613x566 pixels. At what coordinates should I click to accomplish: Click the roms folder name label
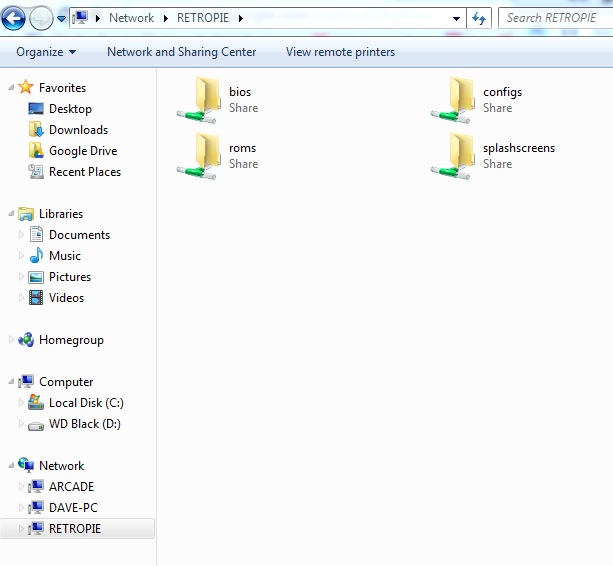pos(242,148)
